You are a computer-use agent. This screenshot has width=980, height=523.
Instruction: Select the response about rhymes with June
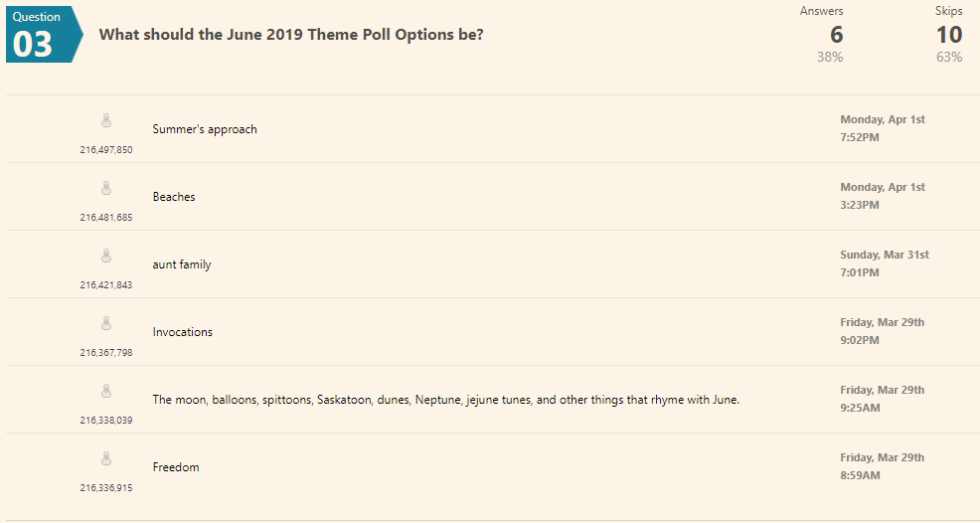[445, 400]
